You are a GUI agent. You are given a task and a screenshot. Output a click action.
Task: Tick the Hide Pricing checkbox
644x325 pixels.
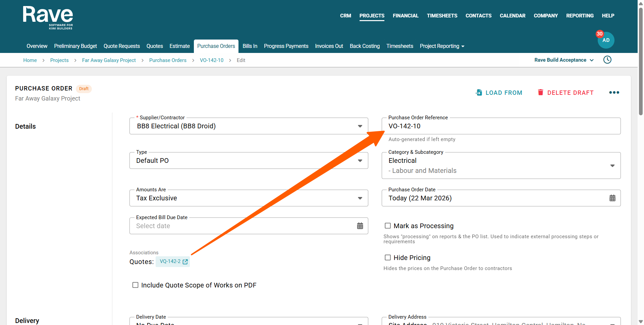[x=388, y=258]
